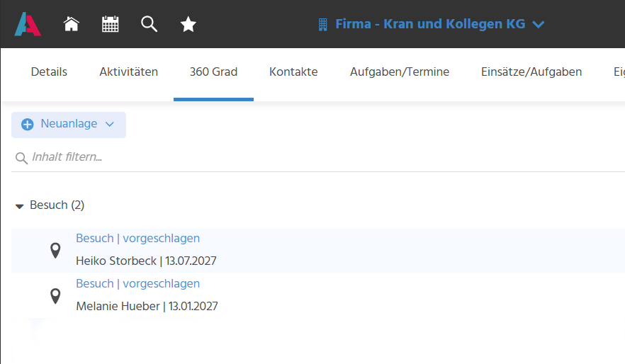This screenshot has width=625, height=364.
Task: Select the 360 Grad tab
Action: click(213, 72)
